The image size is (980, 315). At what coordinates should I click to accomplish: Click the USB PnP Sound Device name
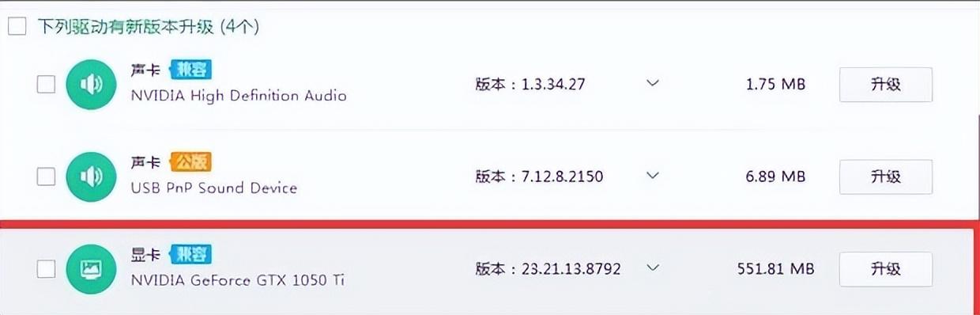pos(214,188)
